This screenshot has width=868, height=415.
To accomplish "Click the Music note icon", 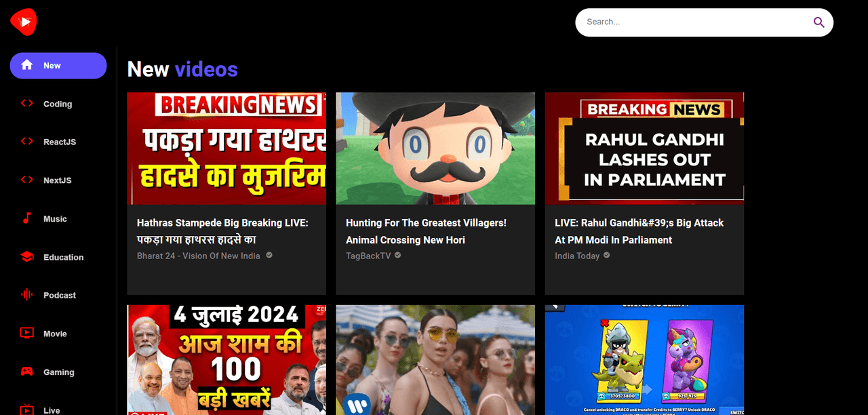I will click(x=26, y=218).
